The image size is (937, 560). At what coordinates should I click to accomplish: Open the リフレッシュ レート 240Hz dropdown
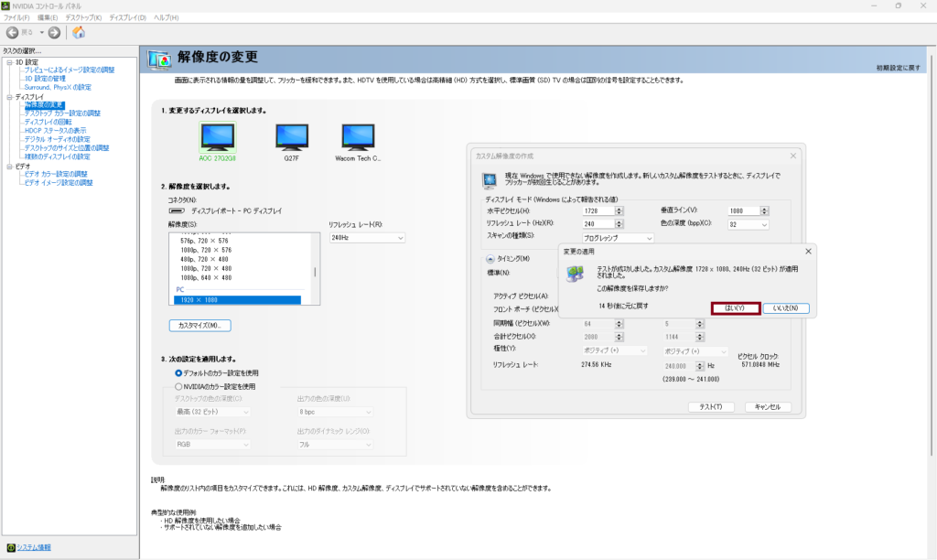[366, 238]
